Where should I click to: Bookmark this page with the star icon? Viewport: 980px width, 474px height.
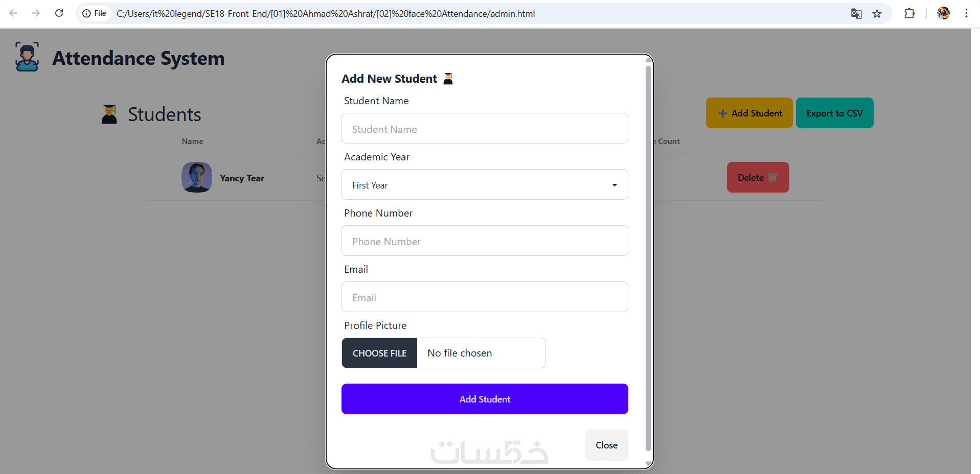point(877,14)
